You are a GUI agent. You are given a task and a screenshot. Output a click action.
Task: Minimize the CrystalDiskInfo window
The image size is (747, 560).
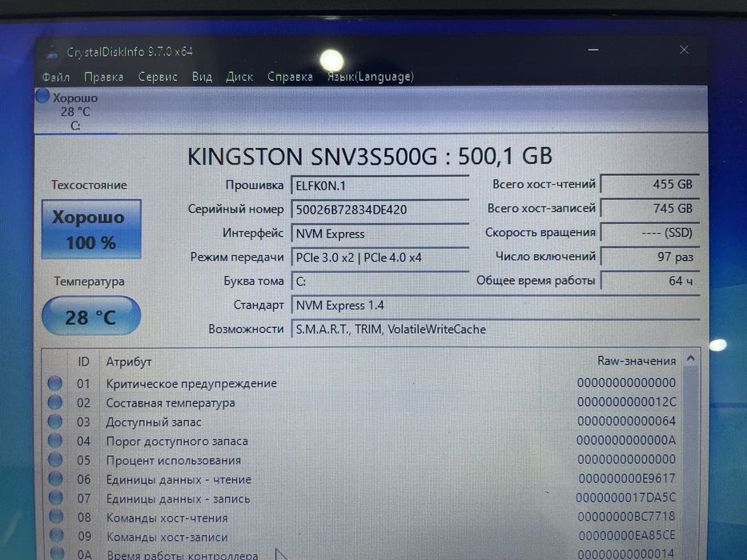click(x=593, y=50)
